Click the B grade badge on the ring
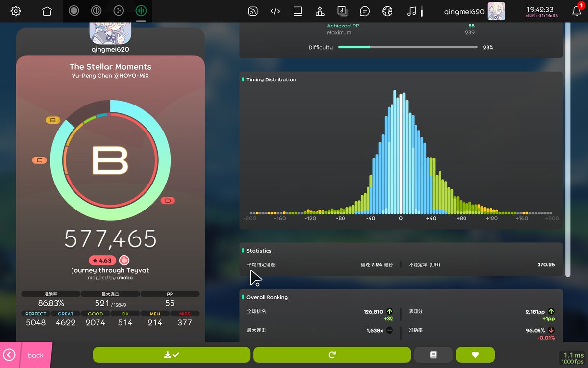The image size is (588, 368). click(x=52, y=120)
